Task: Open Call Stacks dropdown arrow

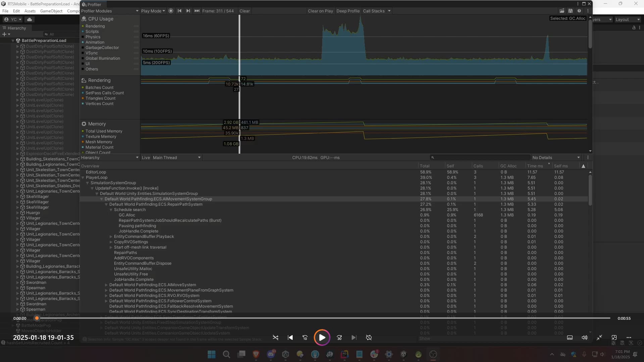Action: pos(389,11)
